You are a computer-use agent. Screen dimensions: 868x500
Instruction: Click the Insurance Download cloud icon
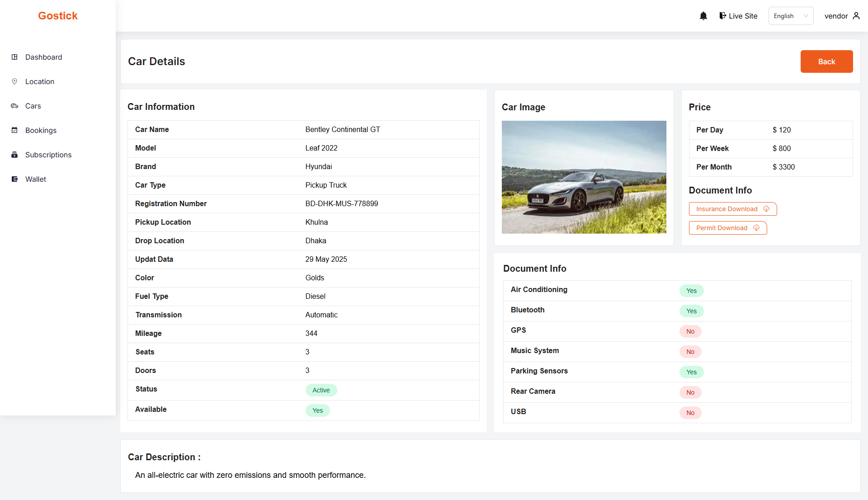click(766, 209)
